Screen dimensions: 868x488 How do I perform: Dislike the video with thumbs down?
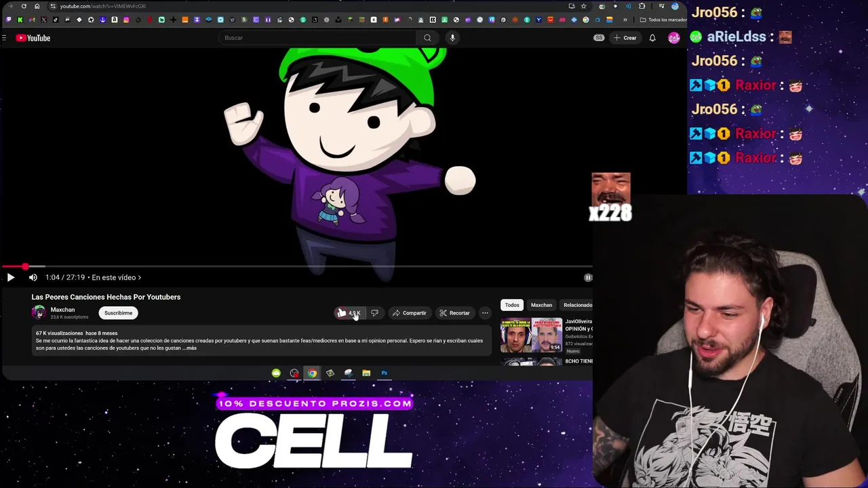pyautogui.click(x=374, y=313)
